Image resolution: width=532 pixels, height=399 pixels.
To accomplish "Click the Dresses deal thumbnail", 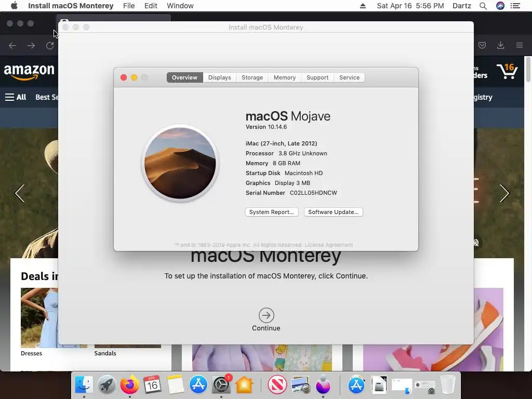I will 39,318.
